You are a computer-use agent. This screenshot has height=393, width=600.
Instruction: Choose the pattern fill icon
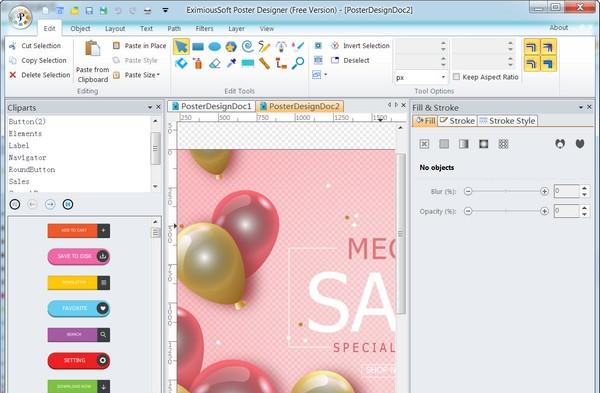tap(504, 144)
